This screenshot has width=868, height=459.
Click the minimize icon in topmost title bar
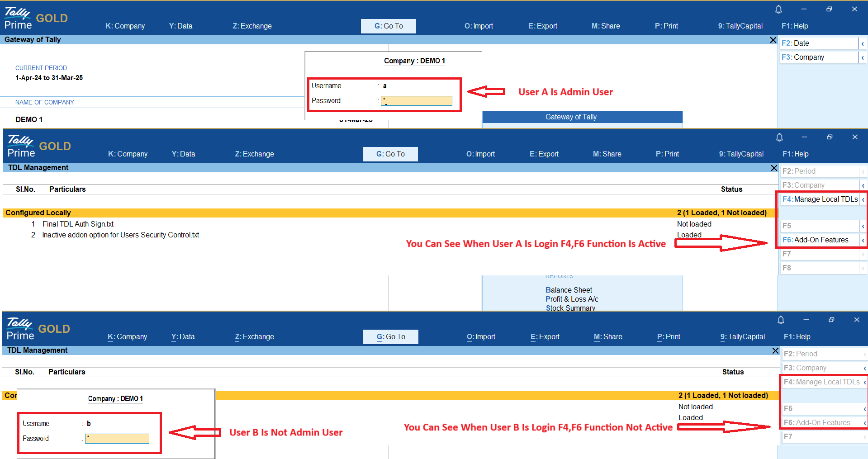(804, 9)
